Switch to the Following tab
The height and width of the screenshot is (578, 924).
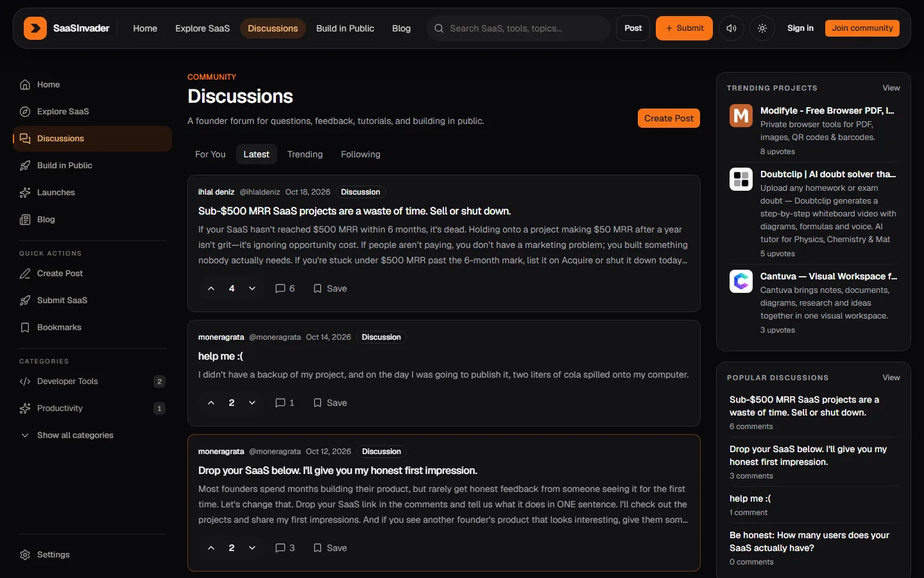pos(361,154)
